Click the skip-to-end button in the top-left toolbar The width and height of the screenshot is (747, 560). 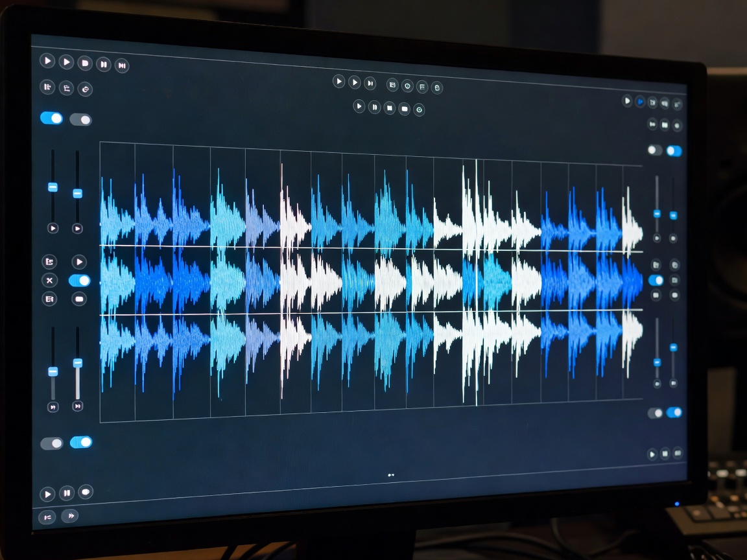(122, 65)
